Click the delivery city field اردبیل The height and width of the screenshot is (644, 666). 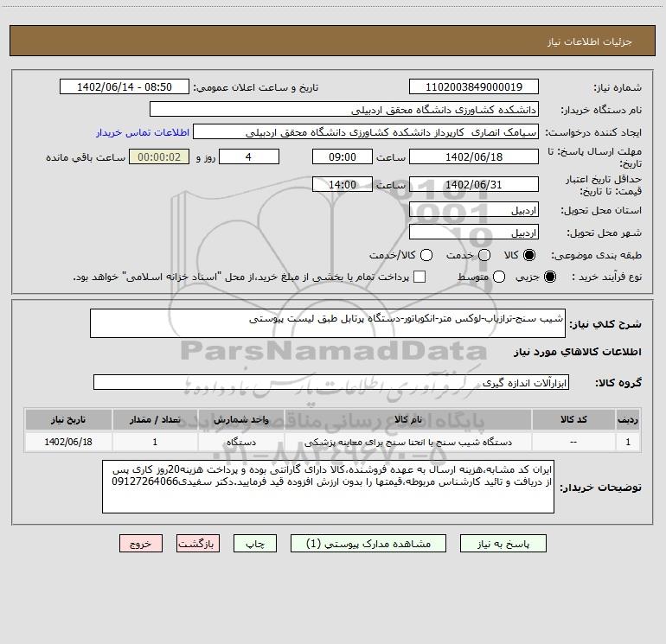pyautogui.click(x=474, y=233)
